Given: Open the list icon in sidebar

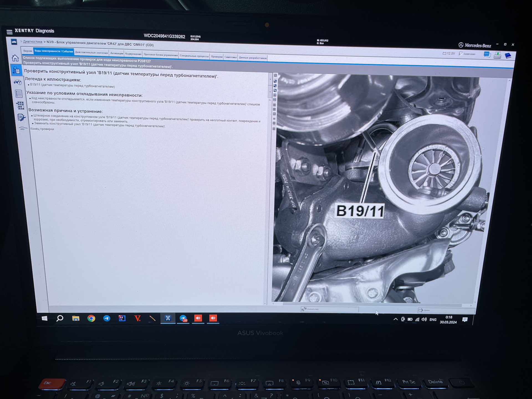Looking at the screenshot, I should tap(19, 94).
